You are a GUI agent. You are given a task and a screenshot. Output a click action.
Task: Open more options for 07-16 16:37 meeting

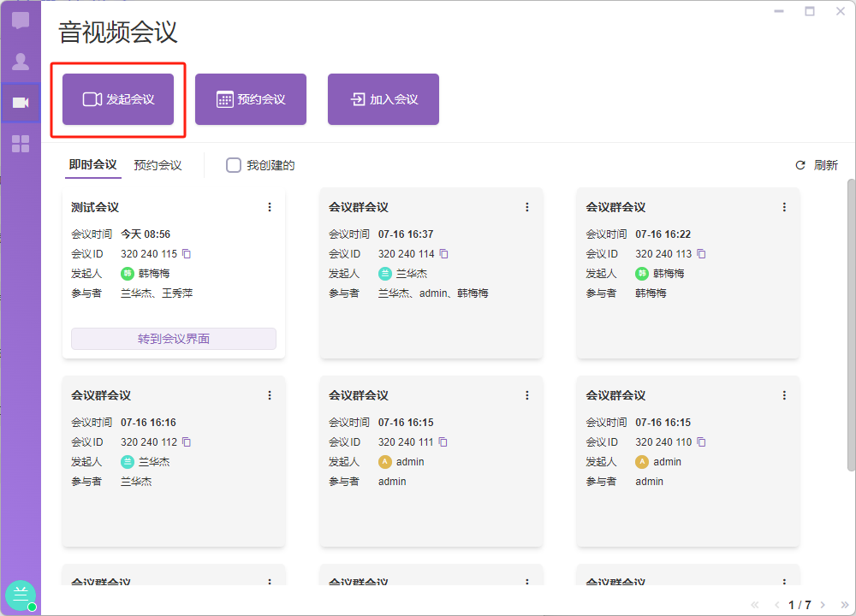[527, 207]
